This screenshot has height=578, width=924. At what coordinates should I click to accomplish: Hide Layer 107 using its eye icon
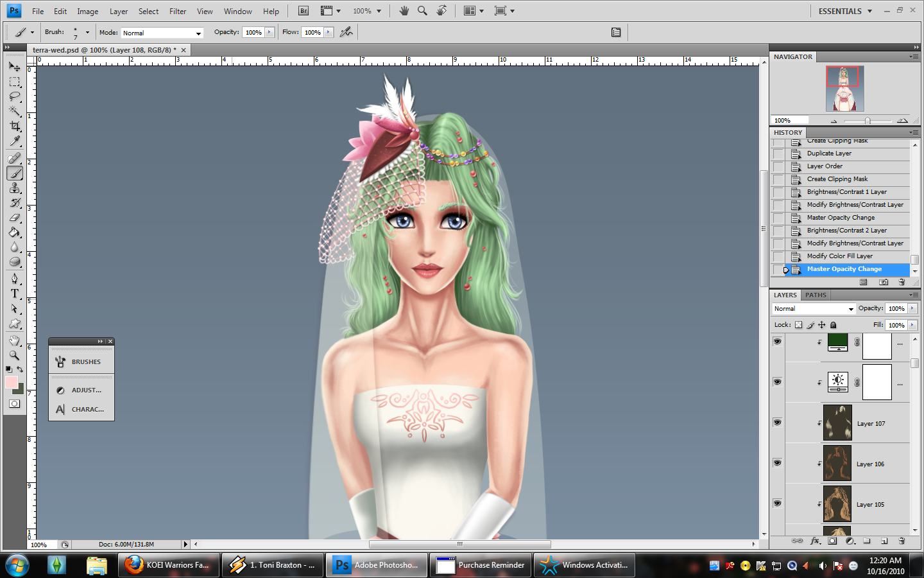(777, 423)
